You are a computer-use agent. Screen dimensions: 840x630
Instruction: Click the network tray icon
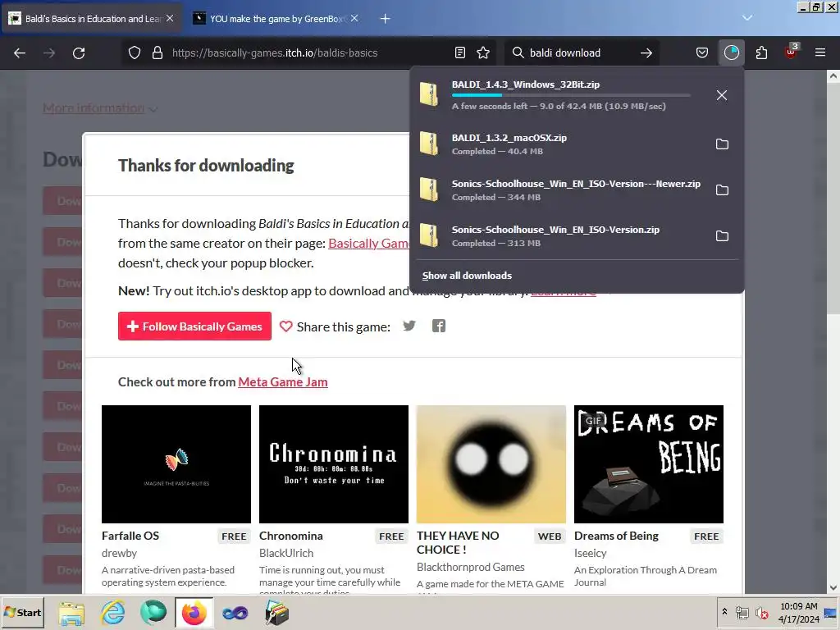(x=742, y=612)
